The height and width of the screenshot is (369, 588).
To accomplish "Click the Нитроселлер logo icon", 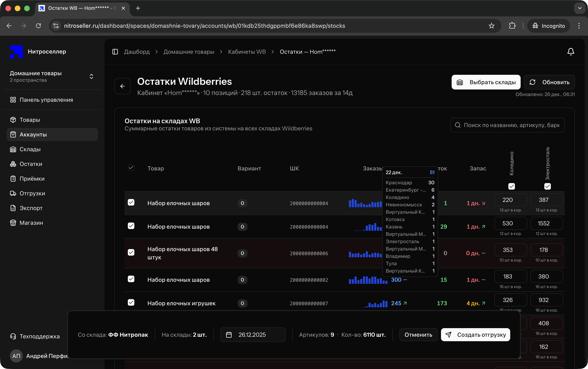I will click(16, 52).
